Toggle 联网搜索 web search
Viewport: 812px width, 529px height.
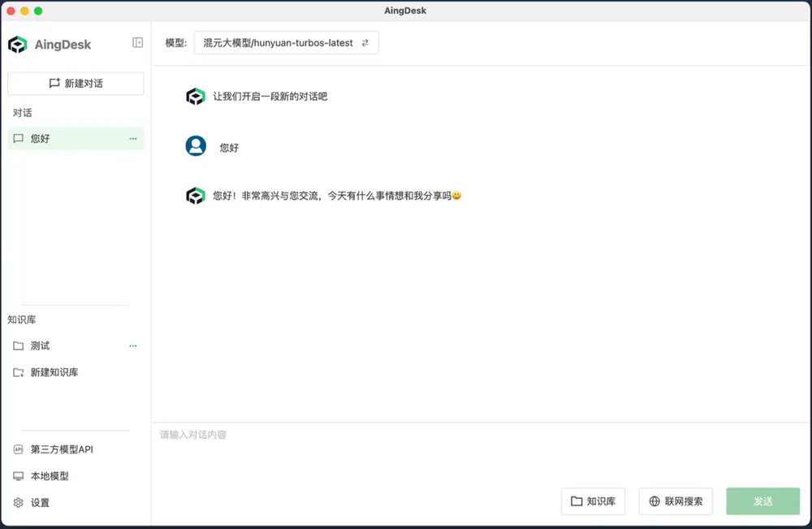coord(676,501)
